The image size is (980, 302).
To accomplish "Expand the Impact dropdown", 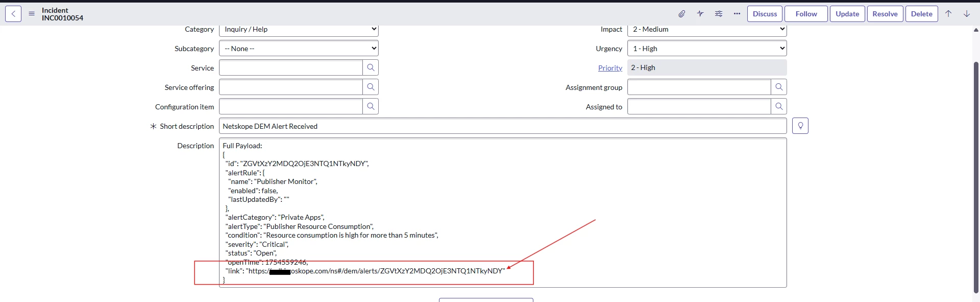I will click(707, 30).
